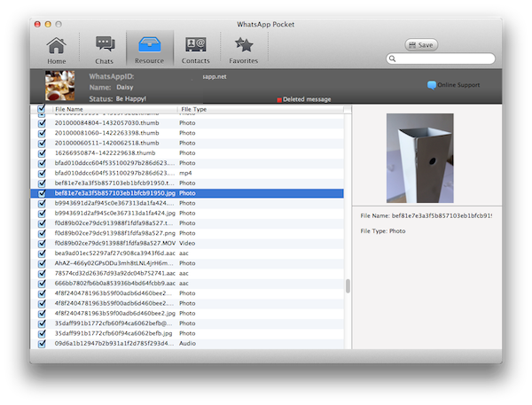Click the Status: Be Happy! text
The width and height of the screenshot is (532, 405).
(118, 98)
